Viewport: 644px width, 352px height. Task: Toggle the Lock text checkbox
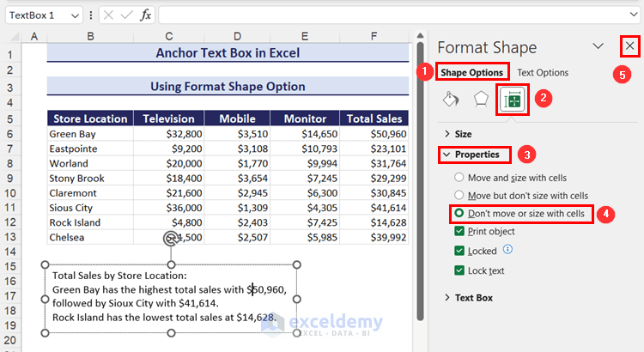pyautogui.click(x=459, y=270)
